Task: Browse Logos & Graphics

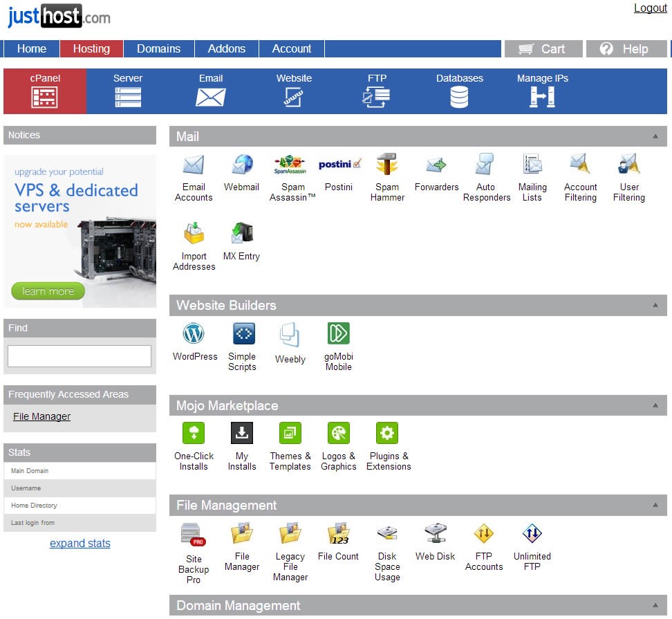Action: 339,433
